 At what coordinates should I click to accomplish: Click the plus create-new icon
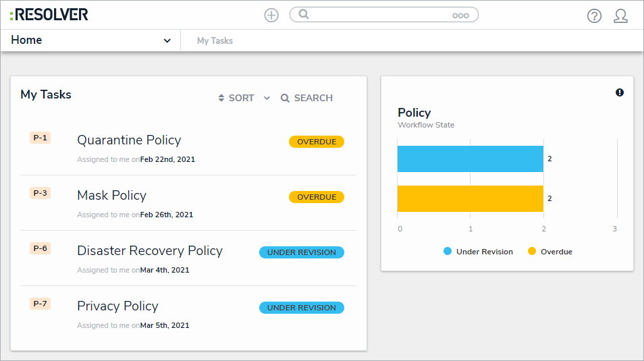point(271,15)
